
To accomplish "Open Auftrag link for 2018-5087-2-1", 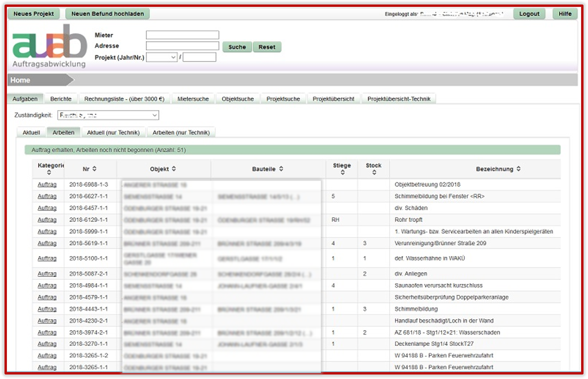I will (47, 274).
